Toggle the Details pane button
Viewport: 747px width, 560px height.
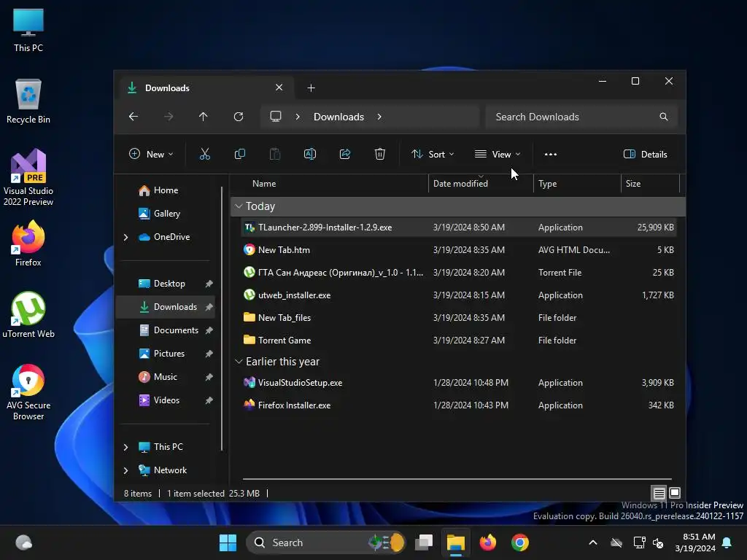(645, 155)
